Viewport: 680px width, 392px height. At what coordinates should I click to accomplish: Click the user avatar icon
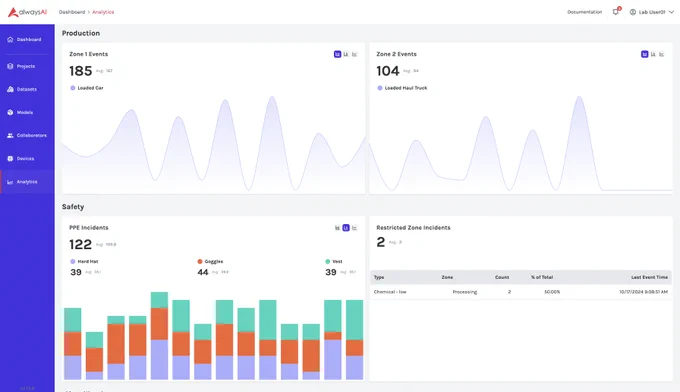(633, 12)
